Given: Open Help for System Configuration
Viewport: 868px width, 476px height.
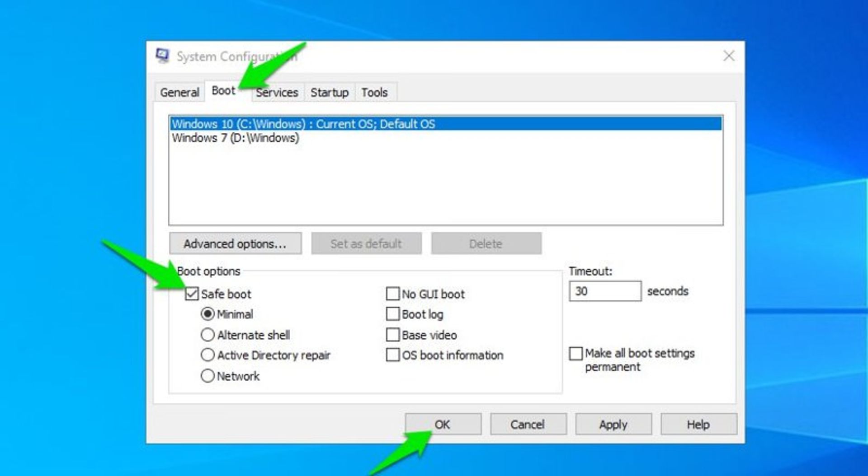Looking at the screenshot, I should pyautogui.click(x=698, y=425).
